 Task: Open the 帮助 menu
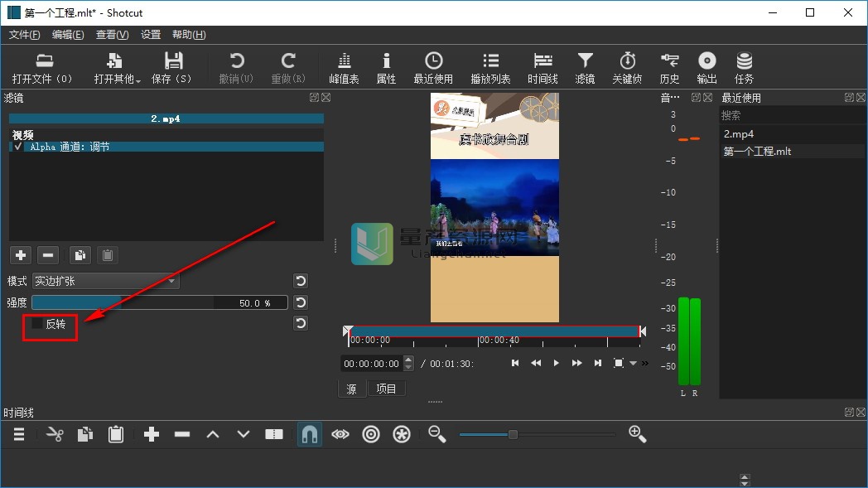[x=189, y=35]
